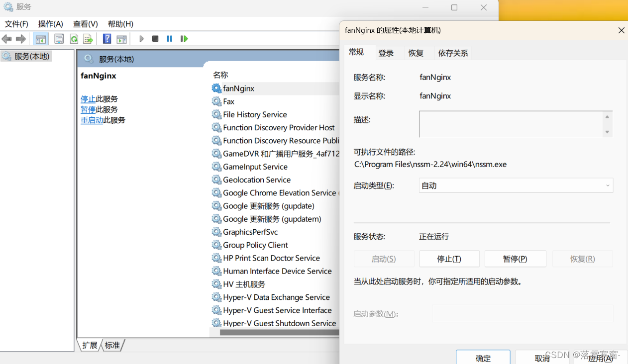Open the 操作(A) menu
This screenshot has height=364, width=628.
50,23
